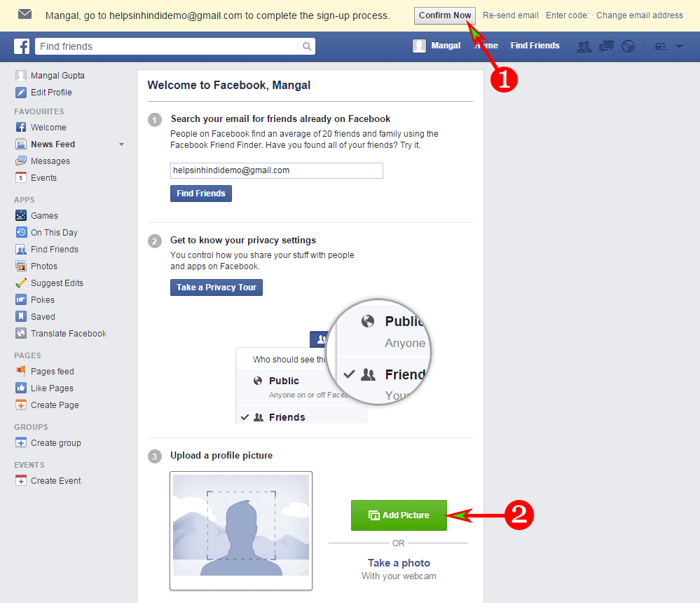This screenshot has height=603, width=700.
Task: Open Pokes in sidebar
Action: click(35, 299)
